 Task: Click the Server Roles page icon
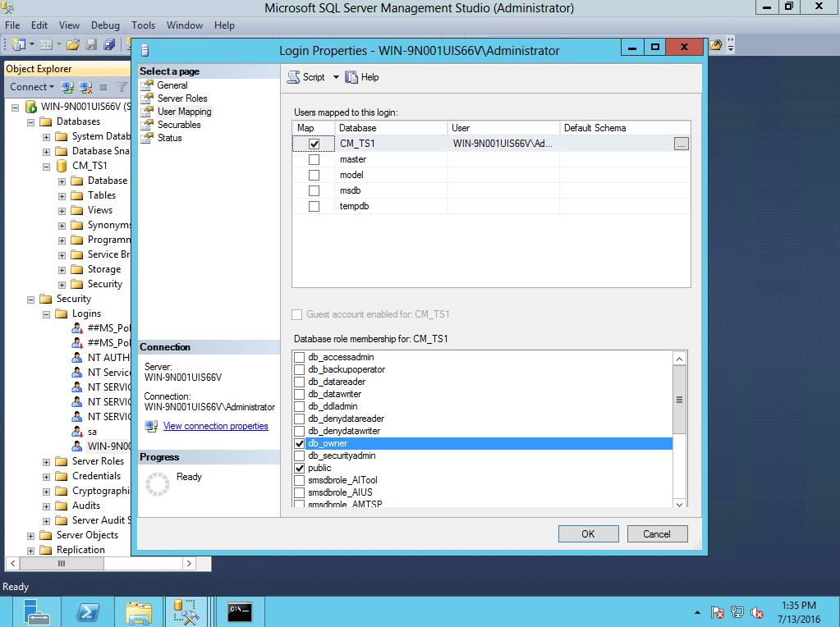coord(147,98)
